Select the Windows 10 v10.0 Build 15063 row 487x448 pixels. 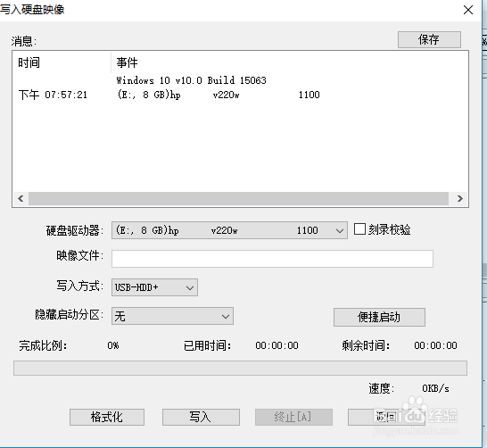click(191, 80)
